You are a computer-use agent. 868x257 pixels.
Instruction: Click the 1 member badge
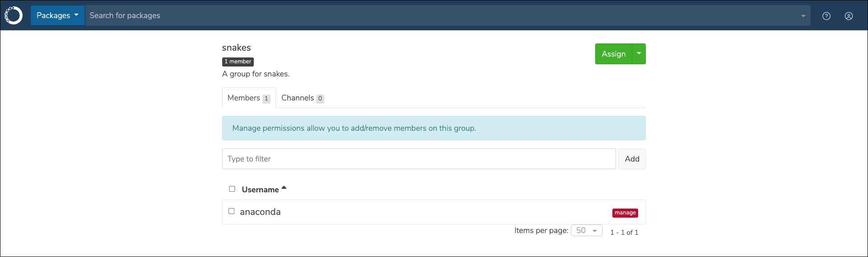238,62
